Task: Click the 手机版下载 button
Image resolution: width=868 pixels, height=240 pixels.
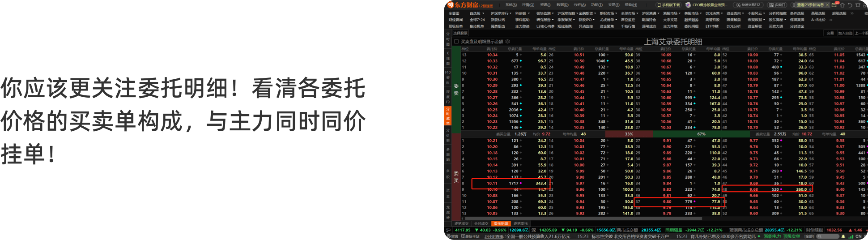Action: (x=669, y=5)
